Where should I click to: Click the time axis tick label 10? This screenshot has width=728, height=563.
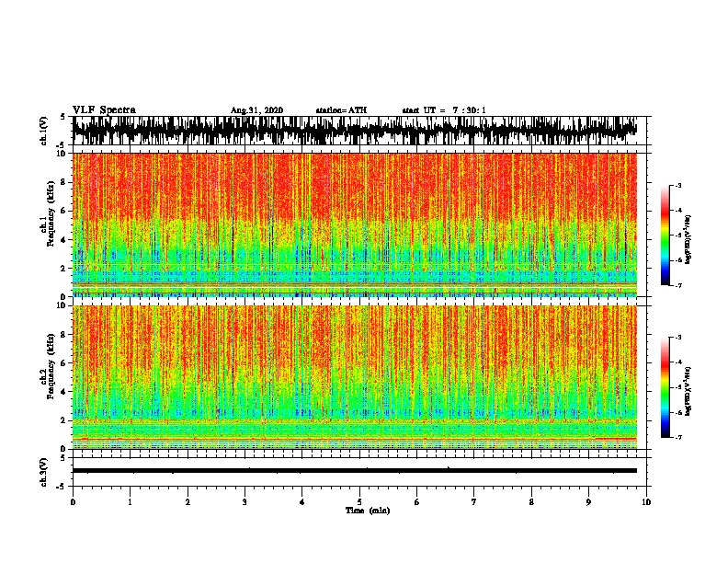tap(646, 502)
